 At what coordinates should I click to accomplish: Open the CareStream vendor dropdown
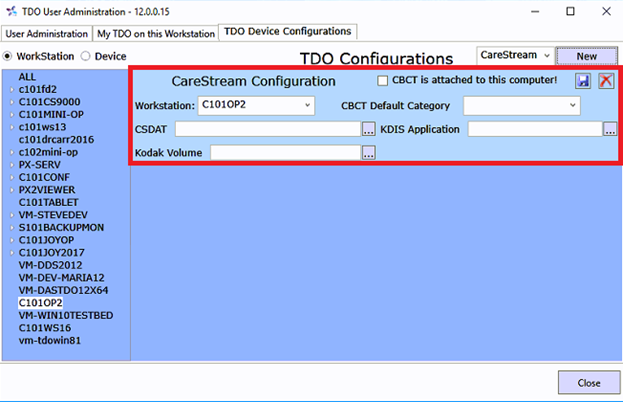tap(546, 56)
